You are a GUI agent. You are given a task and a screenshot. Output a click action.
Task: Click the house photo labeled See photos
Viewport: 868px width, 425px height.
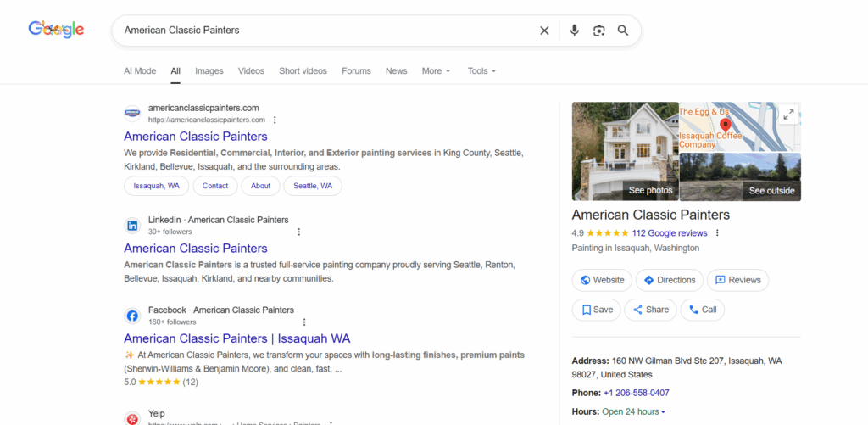625,151
